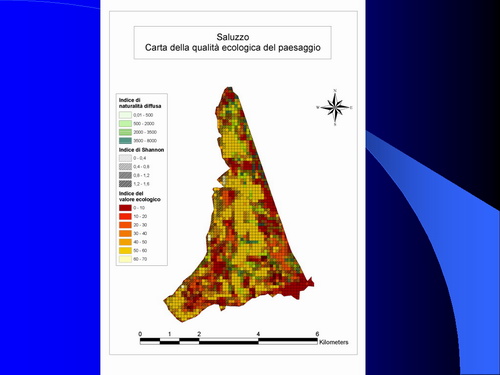Click the '0,8 - 1,2' Shannon label

pyautogui.click(x=141, y=175)
